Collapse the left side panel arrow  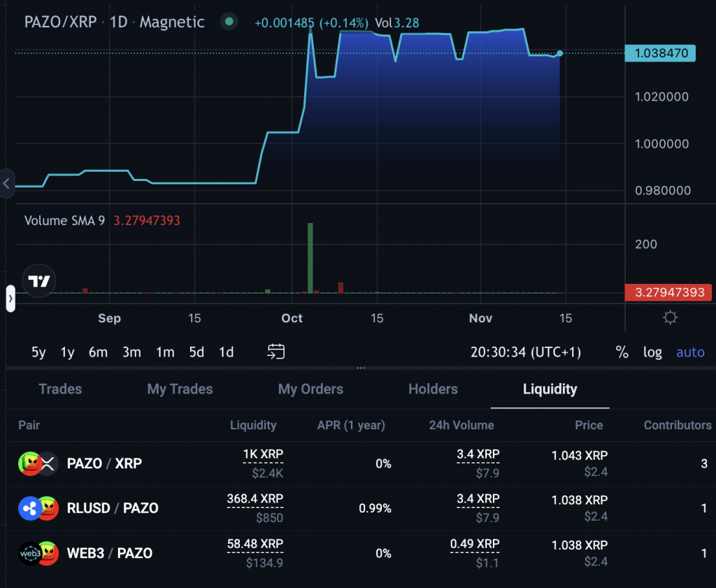pyautogui.click(x=6, y=184)
